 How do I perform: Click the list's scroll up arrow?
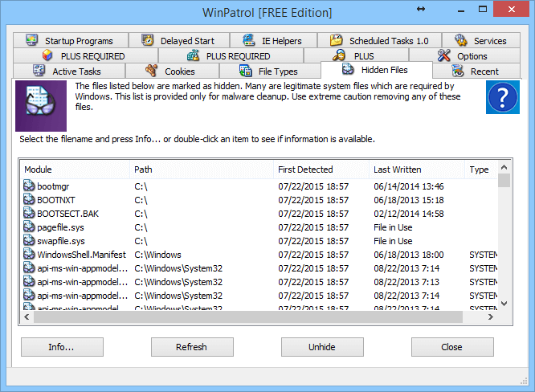[504, 167]
